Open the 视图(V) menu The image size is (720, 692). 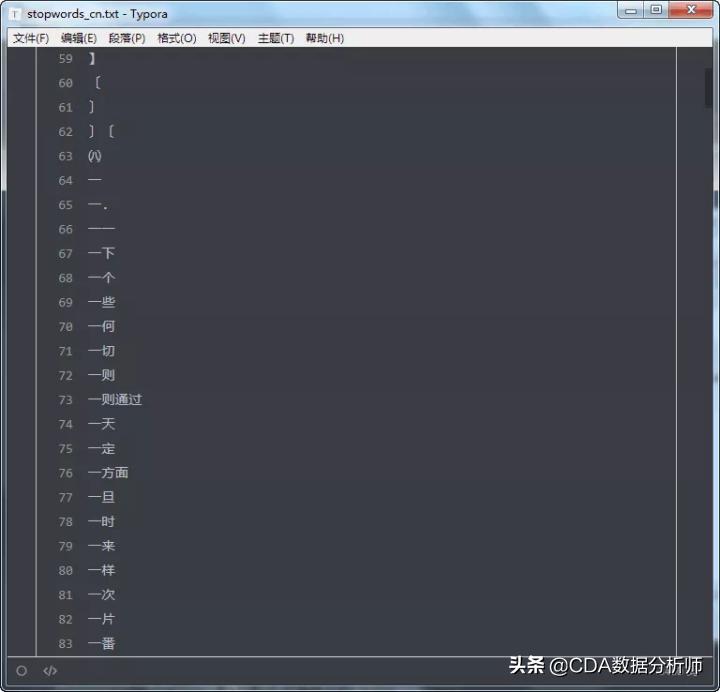(226, 38)
